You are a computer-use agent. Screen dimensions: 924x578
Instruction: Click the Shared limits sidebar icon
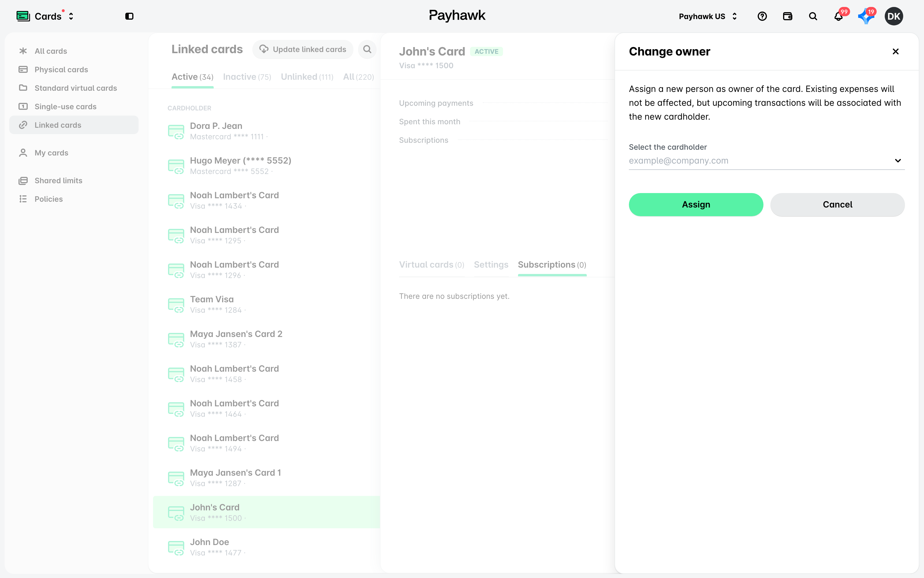click(23, 180)
